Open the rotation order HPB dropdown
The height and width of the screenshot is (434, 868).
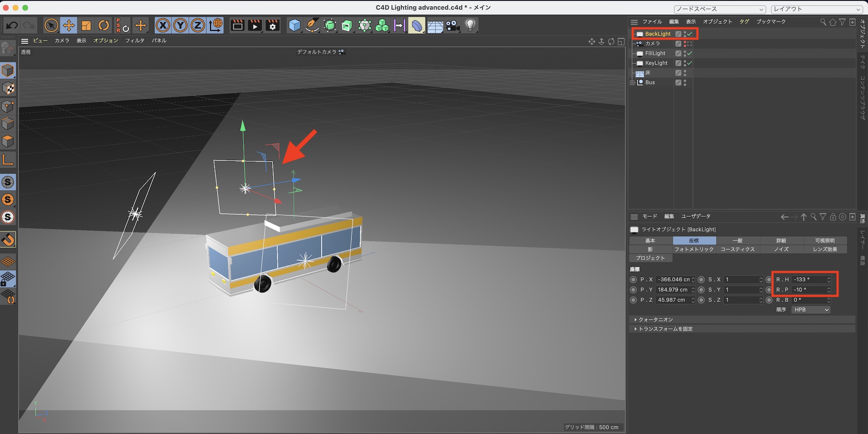[x=811, y=310]
